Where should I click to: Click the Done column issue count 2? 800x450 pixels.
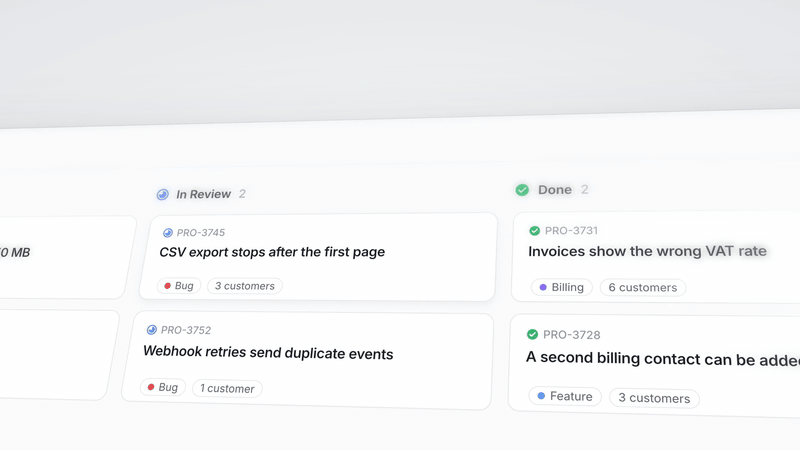(x=585, y=190)
